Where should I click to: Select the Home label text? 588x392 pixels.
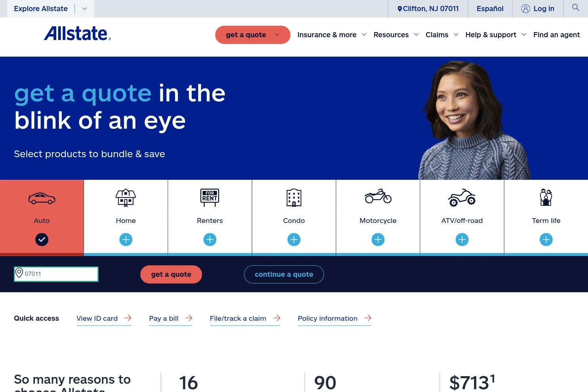coord(126,221)
